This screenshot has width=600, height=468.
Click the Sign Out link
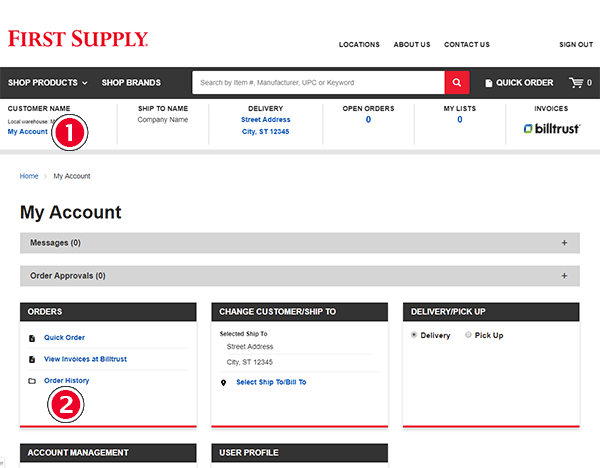[x=576, y=45]
